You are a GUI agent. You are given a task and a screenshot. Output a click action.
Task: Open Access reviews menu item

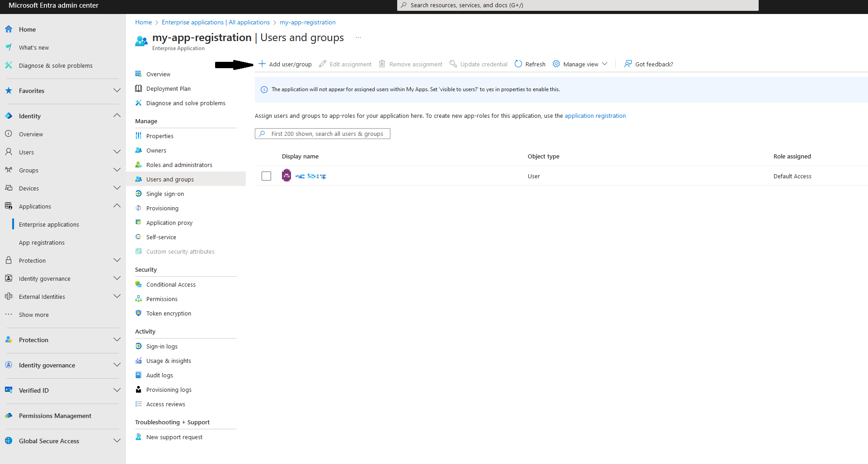point(166,404)
